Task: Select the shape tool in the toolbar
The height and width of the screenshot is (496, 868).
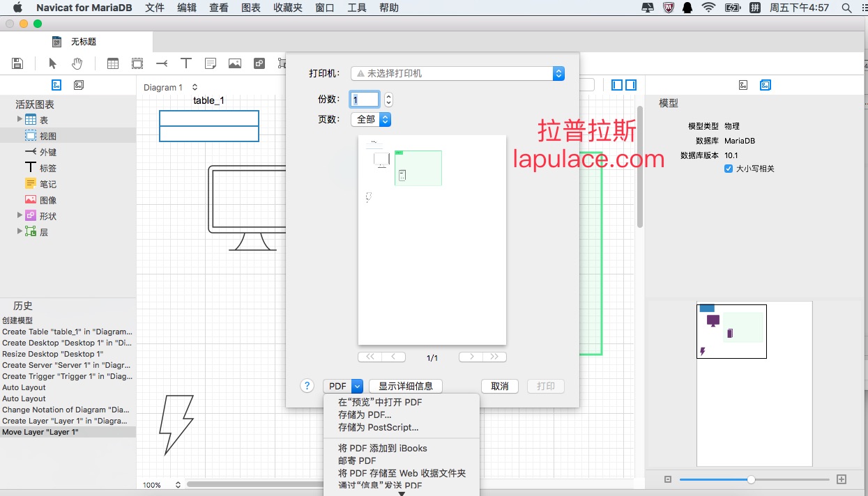Action: point(259,63)
